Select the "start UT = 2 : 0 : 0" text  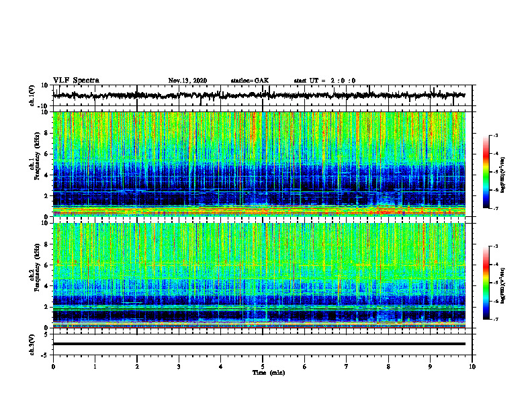point(324,81)
